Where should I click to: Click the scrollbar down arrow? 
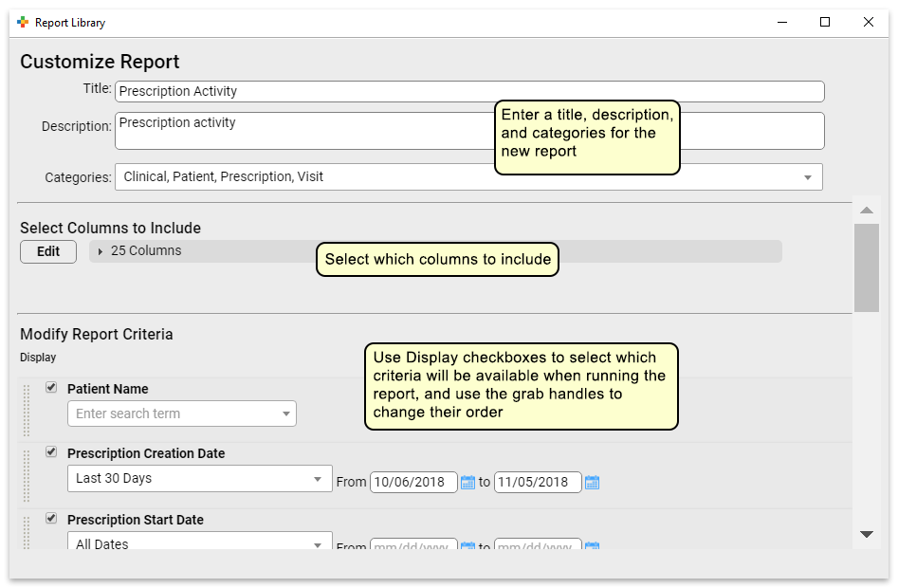coord(867,533)
